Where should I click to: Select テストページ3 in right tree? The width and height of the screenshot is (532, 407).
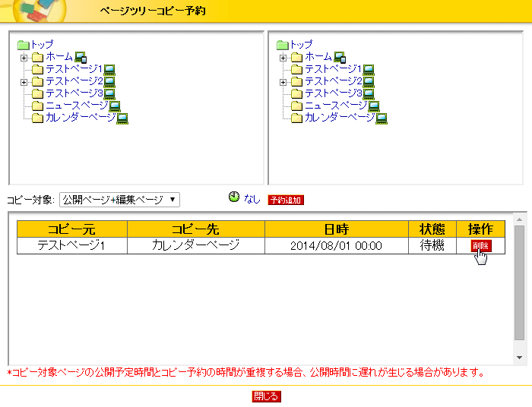333,93
